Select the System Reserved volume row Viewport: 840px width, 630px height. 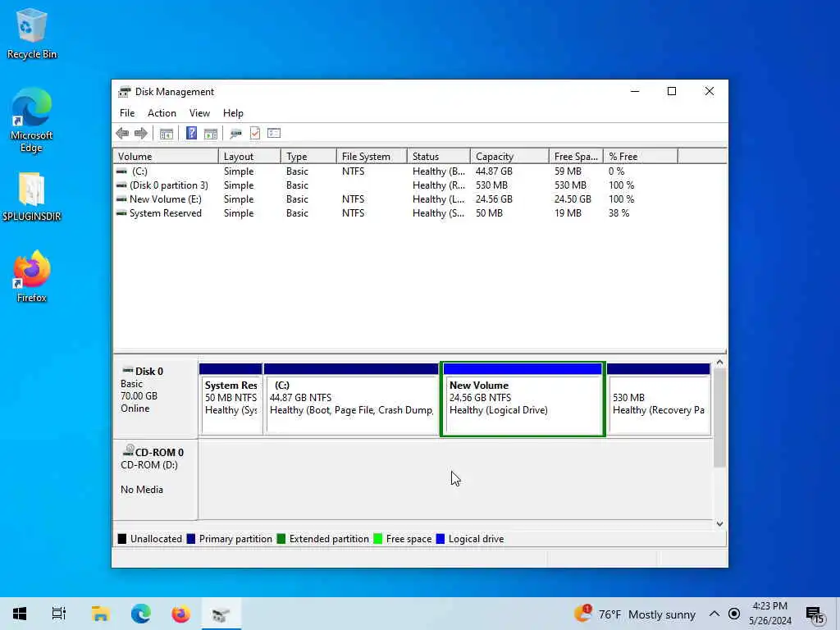(419, 213)
